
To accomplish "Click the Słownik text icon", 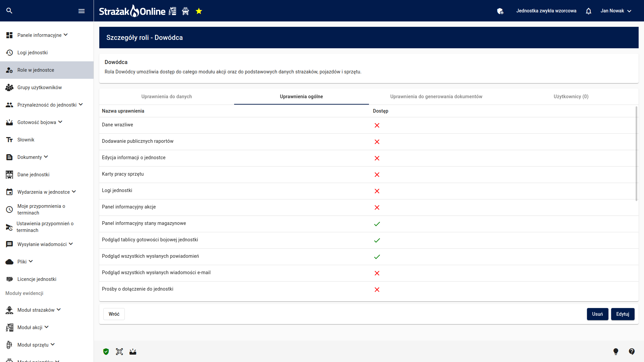I will 9,140.
